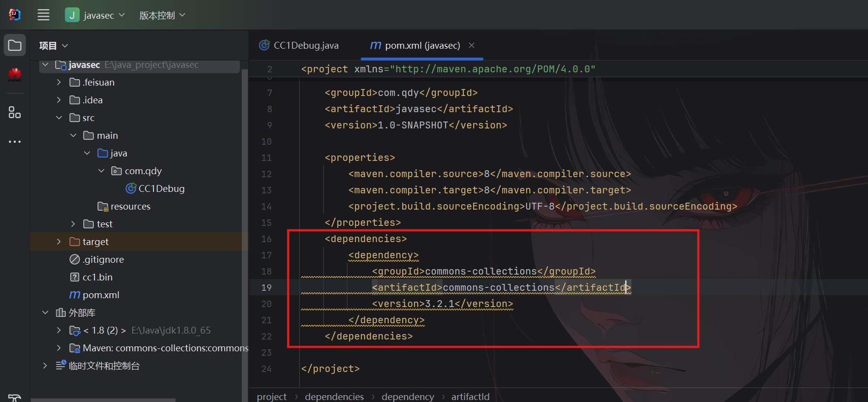This screenshot has width=868, height=402.
Task: Select pom.xml in the project tree
Action: tap(95, 295)
